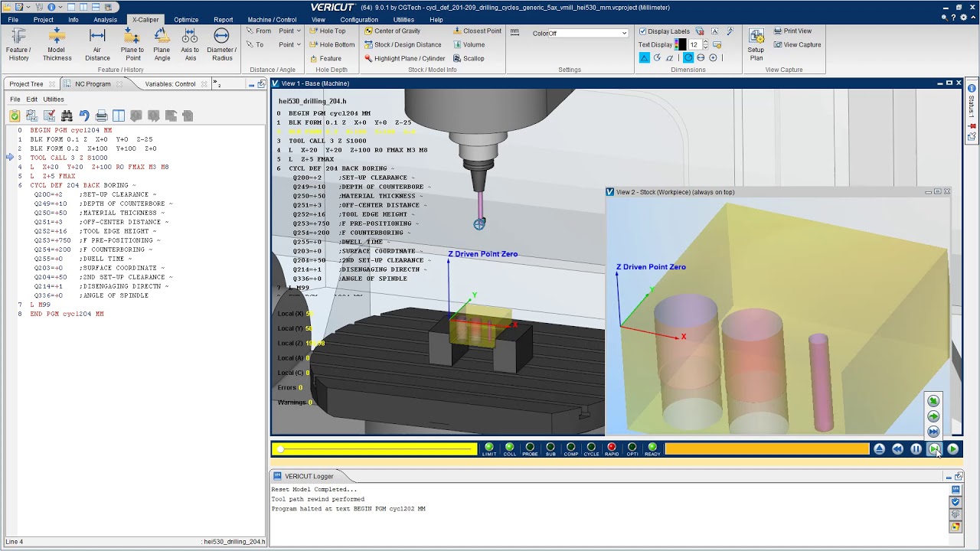Click the Pause simulation button
Image resolution: width=980 pixels, height=551 pixels.
tap(916, 449)
